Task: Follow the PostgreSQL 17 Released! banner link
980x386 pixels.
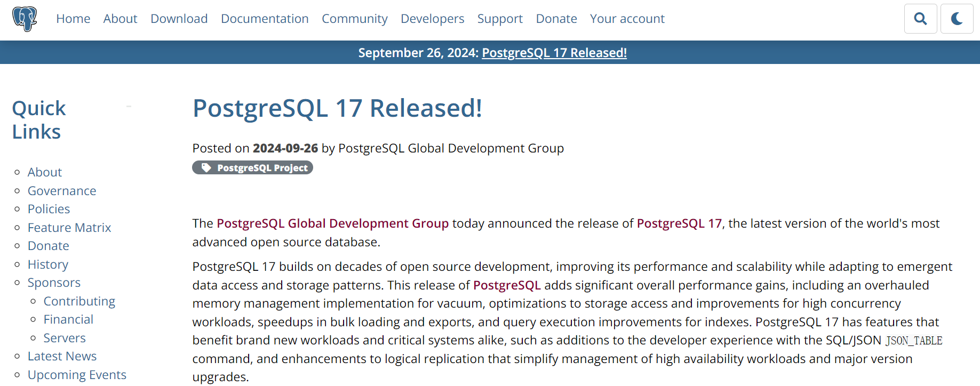Action: coord(554,53)
